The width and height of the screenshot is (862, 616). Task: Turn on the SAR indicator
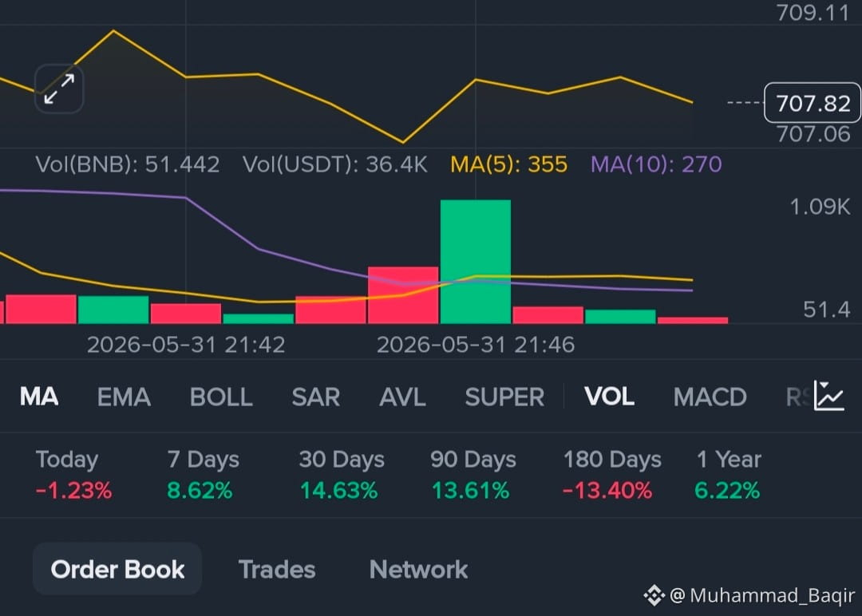click(315, 397)
